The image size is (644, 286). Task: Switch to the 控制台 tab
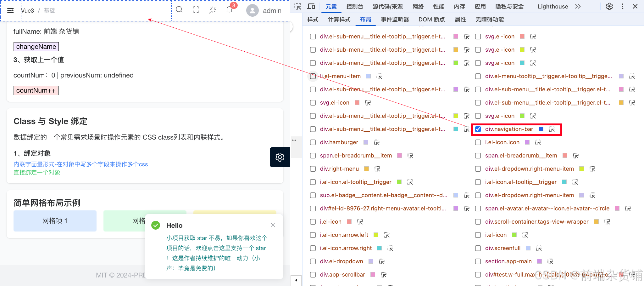pyautogui.click(x=355, y=7)
